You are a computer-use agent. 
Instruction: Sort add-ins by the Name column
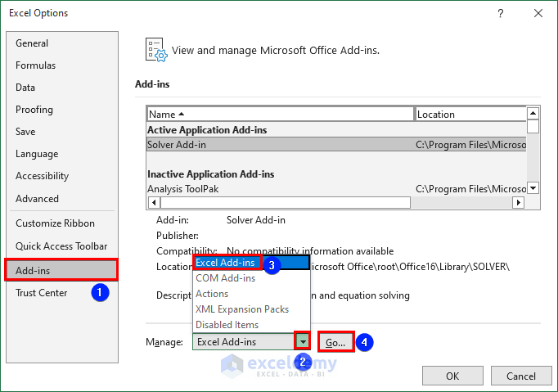tap(280, 115)
